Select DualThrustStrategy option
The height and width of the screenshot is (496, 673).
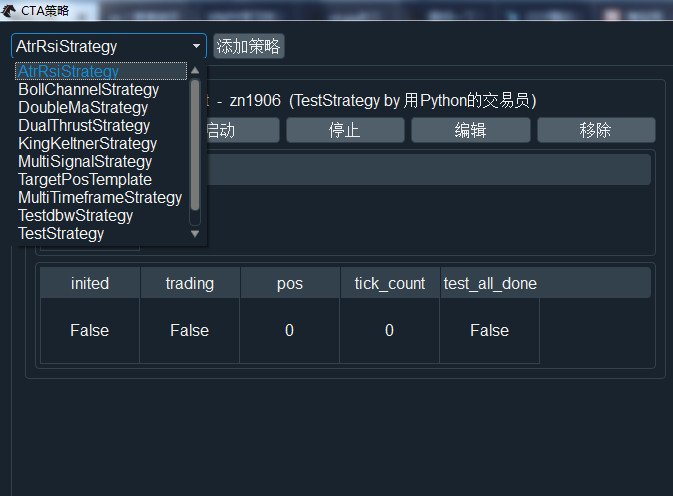pyautogui.click(x=84, y=125)
